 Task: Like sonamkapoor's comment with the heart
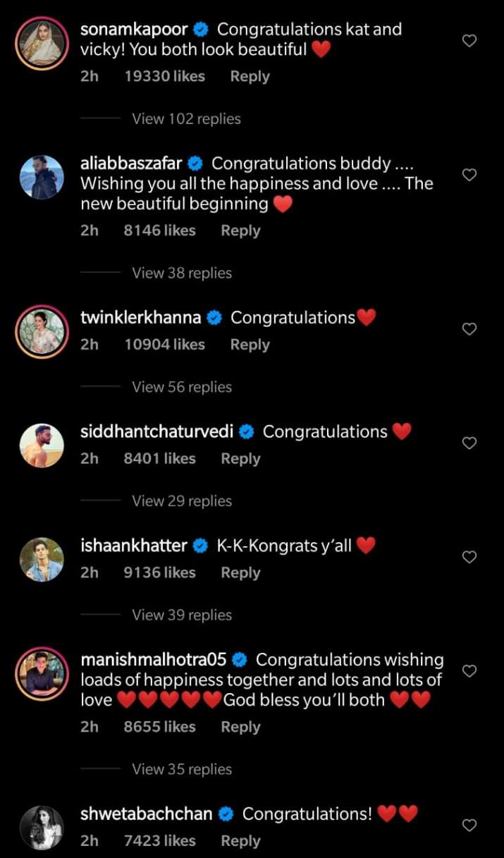click(469, 41)
